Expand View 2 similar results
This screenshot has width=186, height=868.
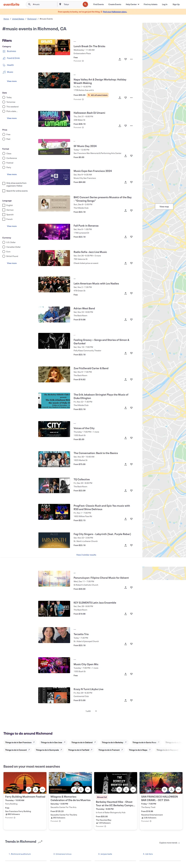pos(86,555)
